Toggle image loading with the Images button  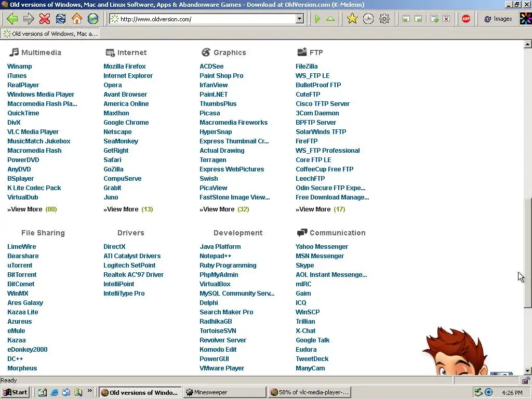pyautogui.click(x=498, y=19)
